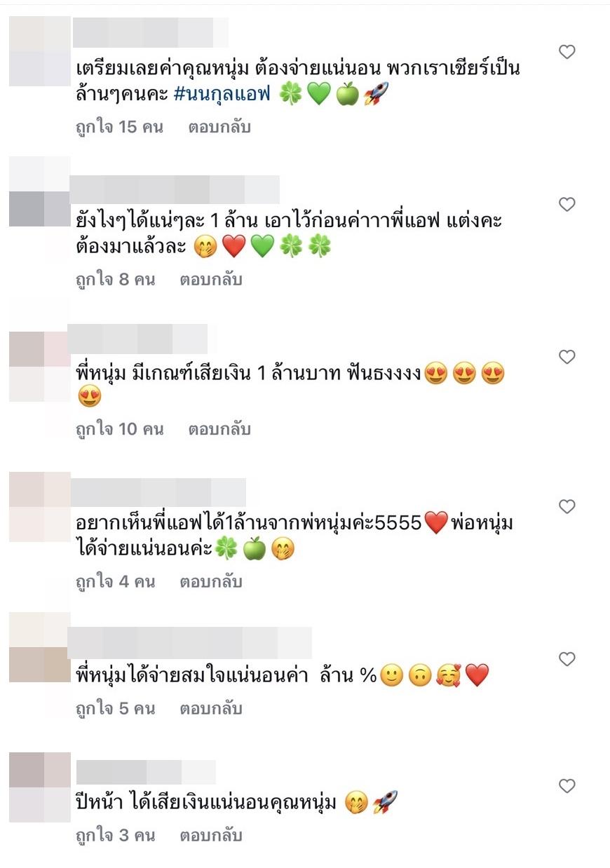The image size is (610, 868).
Task: View the 'ถูกใจ 15 คน' likes list
Action: pos(119,128)
